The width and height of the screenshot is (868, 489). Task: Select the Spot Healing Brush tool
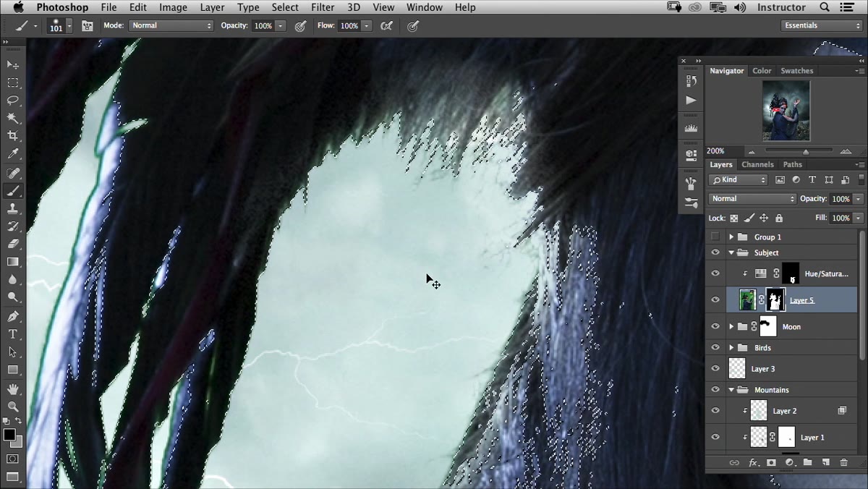tap(13, 174)
